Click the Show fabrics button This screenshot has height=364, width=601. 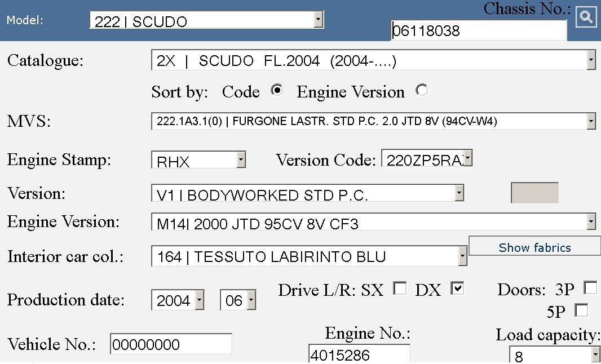[534, 247]
